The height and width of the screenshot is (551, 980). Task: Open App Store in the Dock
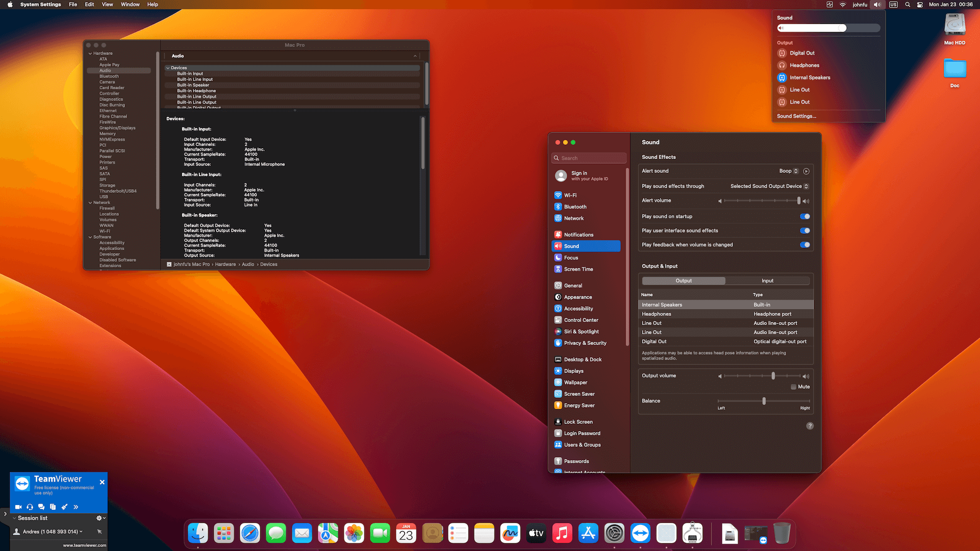[x=589, y=534]
